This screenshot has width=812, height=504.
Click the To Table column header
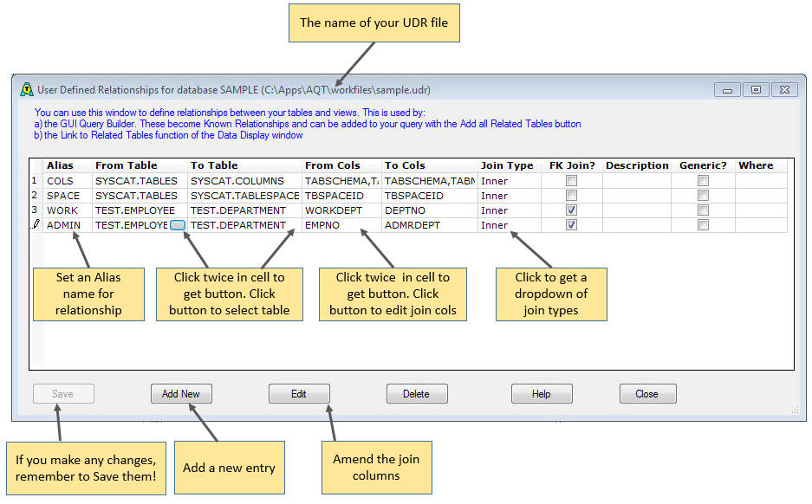(x=245, y=165)
